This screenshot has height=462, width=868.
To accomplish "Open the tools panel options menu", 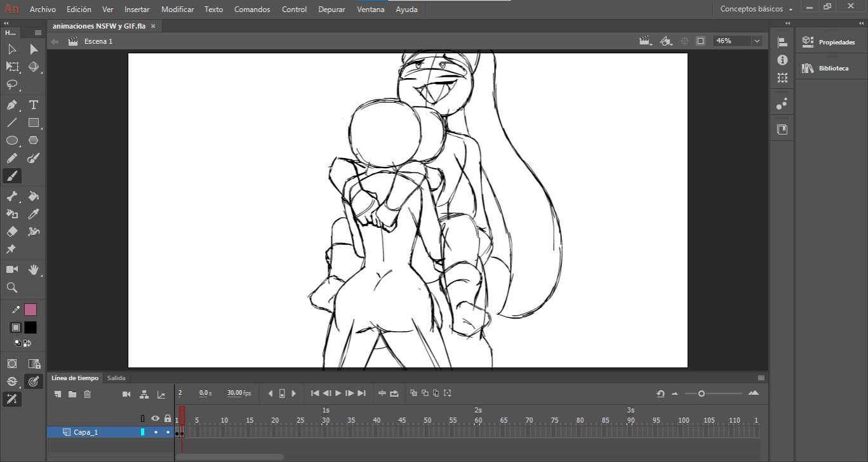I will coord(38,32).
